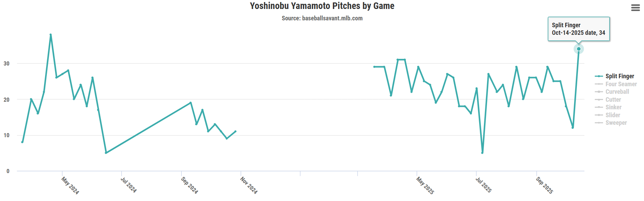Click the baseballsavant.mlb.com source subtitle
The image size is (644, 201).
click(322, 18)
